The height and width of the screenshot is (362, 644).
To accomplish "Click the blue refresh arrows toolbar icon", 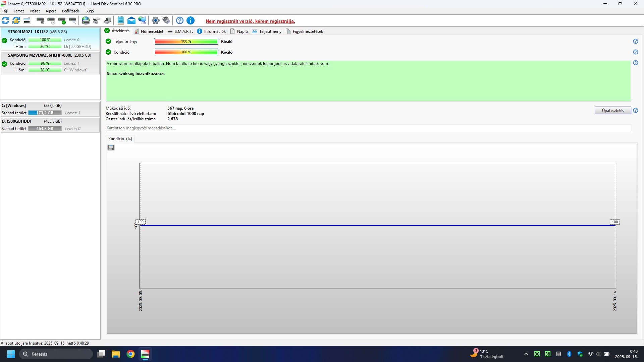I will (x=5, y=21).
